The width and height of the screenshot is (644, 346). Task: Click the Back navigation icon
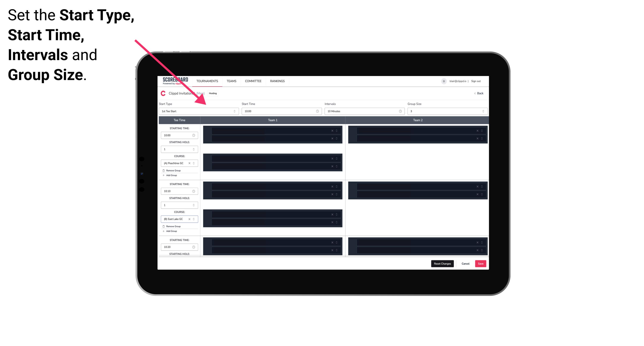475,94
